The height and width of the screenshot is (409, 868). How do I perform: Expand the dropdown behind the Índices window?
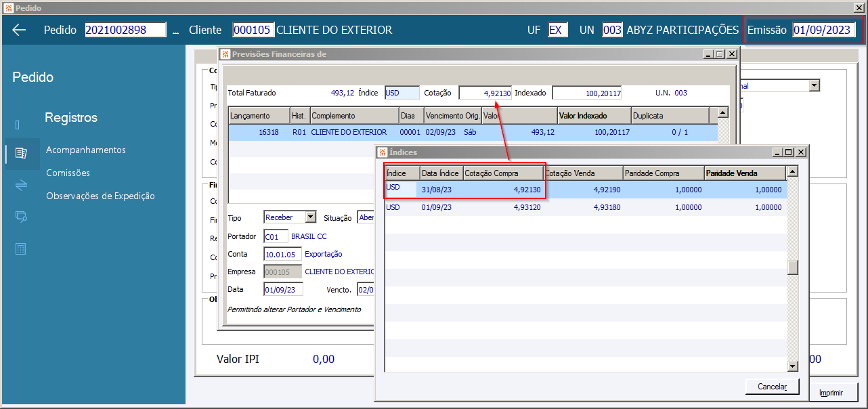click(x=815, y=85)
